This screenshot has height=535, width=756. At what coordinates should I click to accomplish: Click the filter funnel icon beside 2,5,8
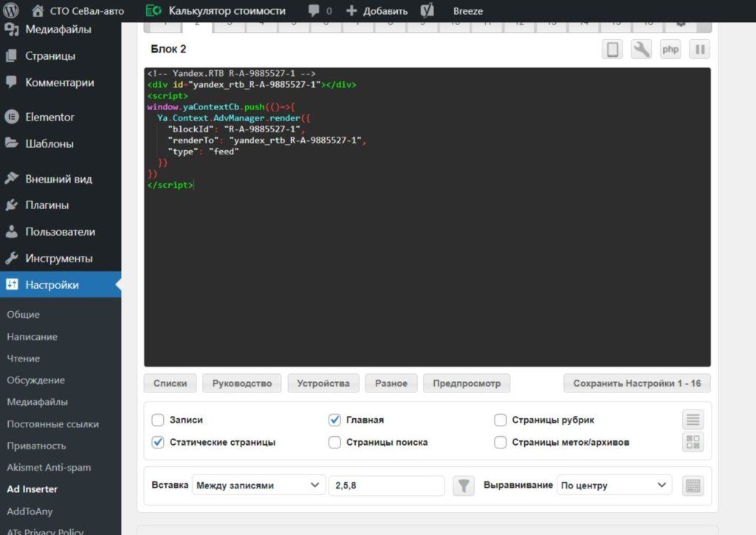tap(464, 485)
